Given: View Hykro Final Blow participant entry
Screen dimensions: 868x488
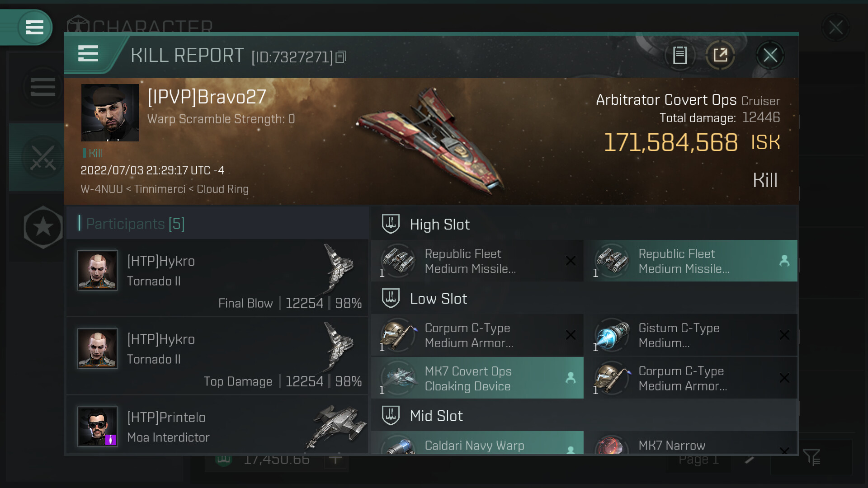Looking at the screenshot, I should [217, 277].
